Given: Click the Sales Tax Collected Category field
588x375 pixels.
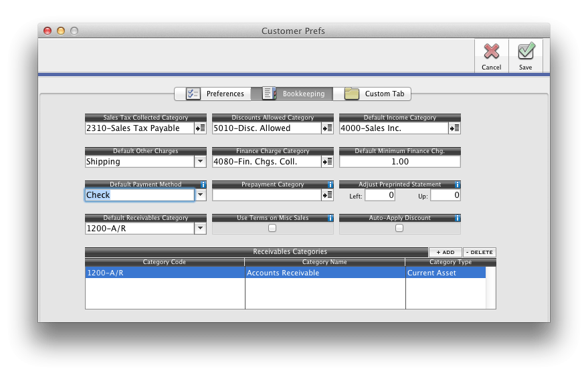Looking at the screenshot, I should (140, 128).
